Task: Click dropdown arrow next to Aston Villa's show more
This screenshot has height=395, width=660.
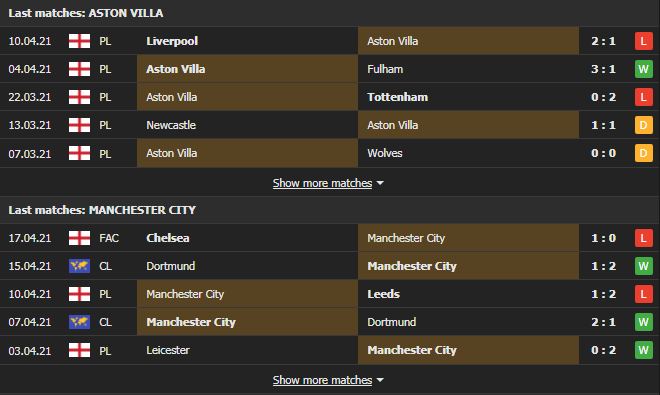Action: [x=380, y=183]
